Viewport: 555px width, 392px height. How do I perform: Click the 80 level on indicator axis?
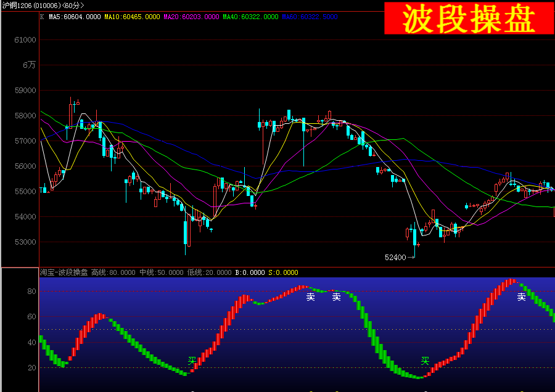click(32, 292)
